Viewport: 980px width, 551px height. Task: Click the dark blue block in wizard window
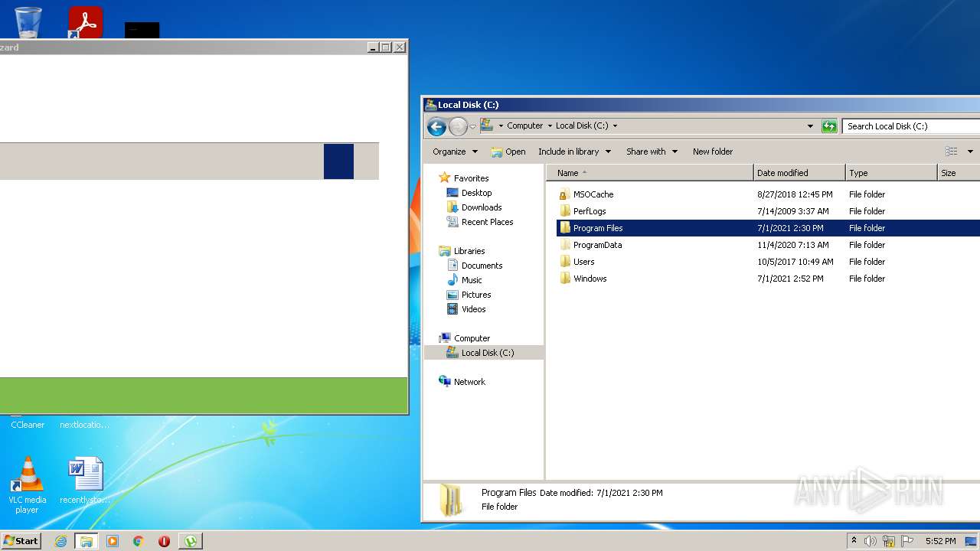338,161
